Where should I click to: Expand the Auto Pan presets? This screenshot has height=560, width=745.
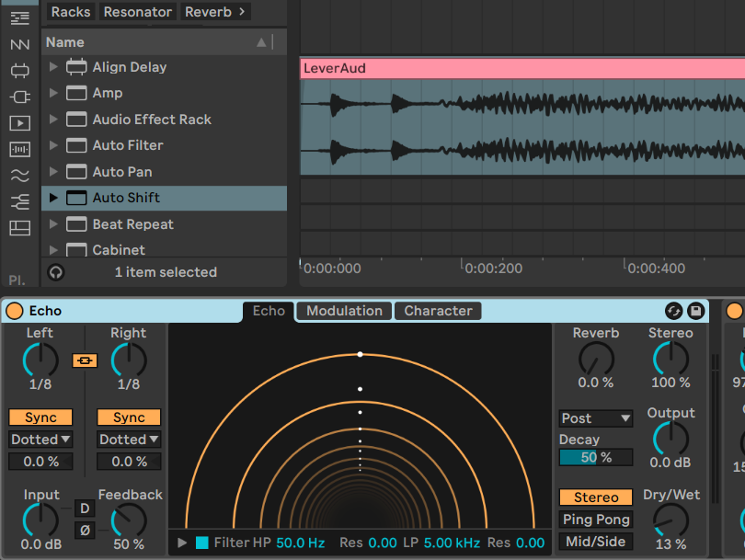click(53, 171)
